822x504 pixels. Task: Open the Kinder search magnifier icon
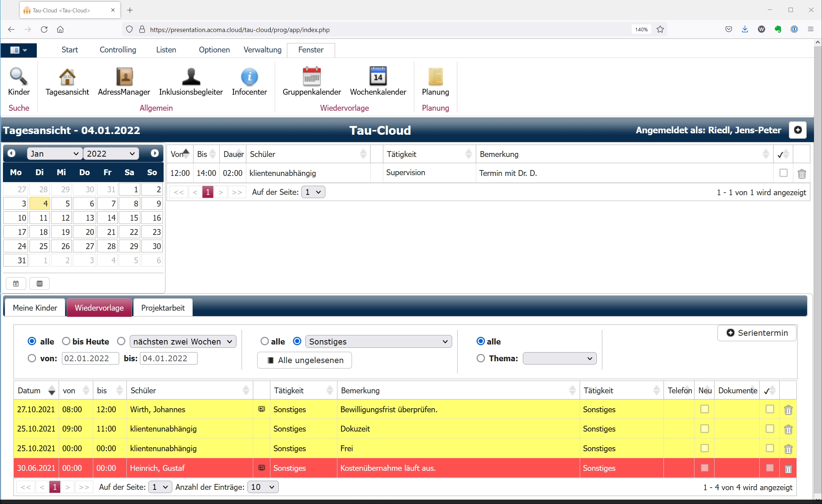coord(19,77)
